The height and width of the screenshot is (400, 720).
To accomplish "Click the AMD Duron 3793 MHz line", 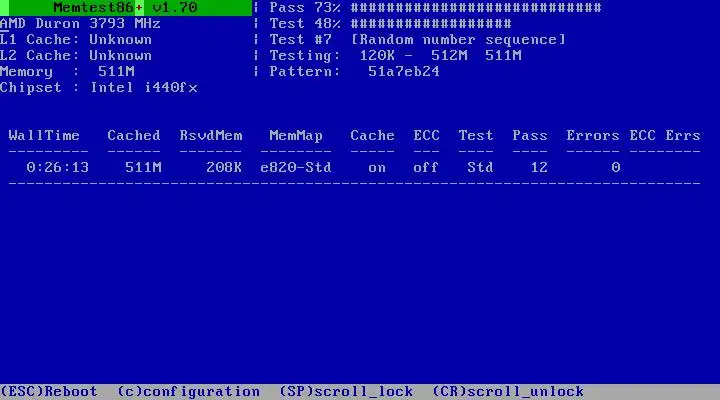I will pos(80,23).
